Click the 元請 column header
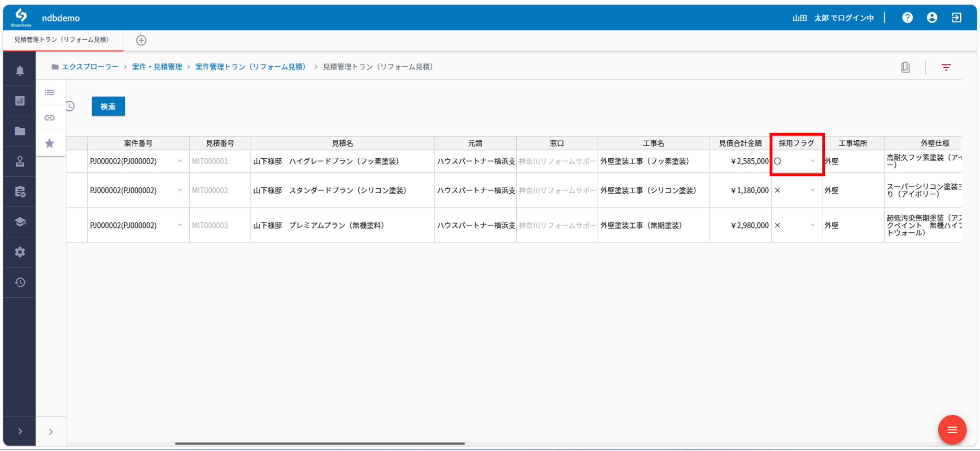Image resolution: width=980 pixels, height=451 pixels. (475, 143)
